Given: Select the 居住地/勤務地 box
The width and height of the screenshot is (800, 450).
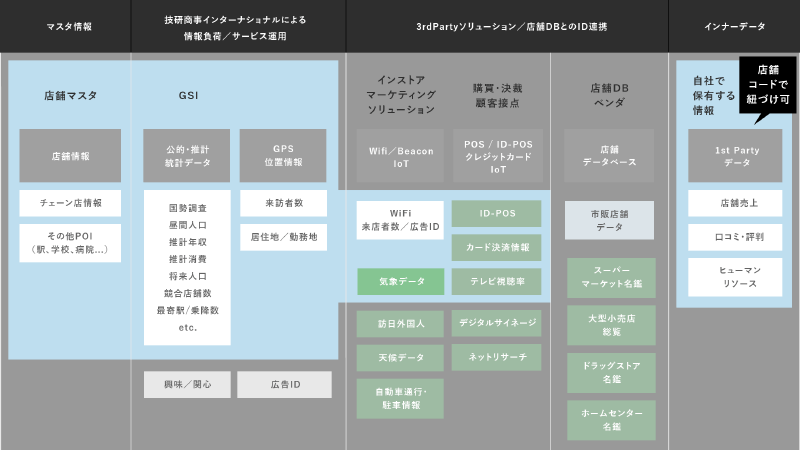Looking at the screenshot, I should pos(285,237).
